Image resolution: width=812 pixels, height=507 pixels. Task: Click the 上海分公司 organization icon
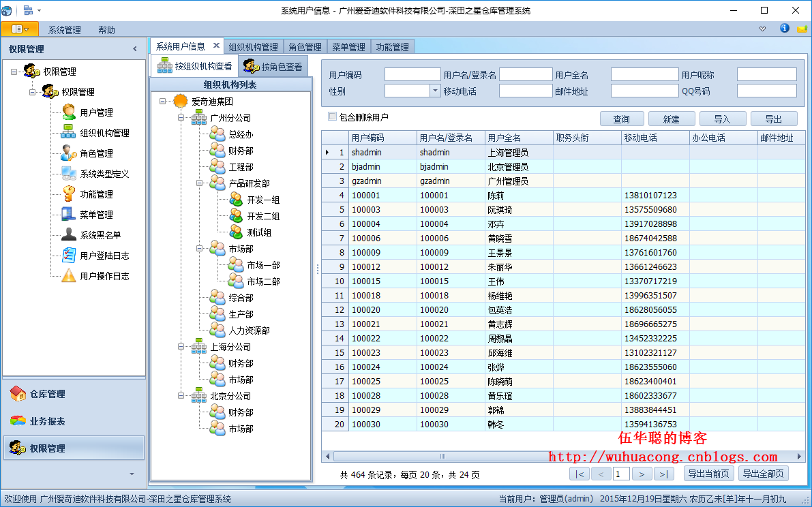pyautogui.click(x=199, y=346)
